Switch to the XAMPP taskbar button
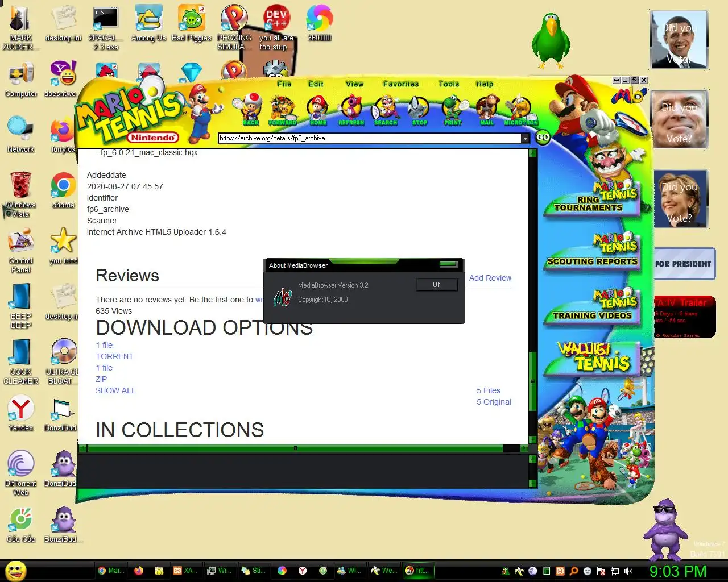728x582 pixels. click(185, 571)
